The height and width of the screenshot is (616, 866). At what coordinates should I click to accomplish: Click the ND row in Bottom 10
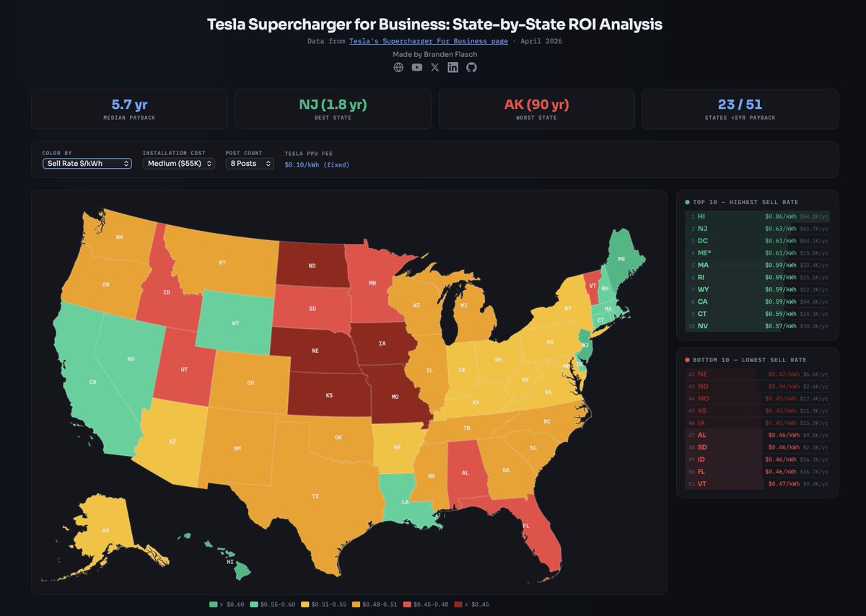point(757,387)
